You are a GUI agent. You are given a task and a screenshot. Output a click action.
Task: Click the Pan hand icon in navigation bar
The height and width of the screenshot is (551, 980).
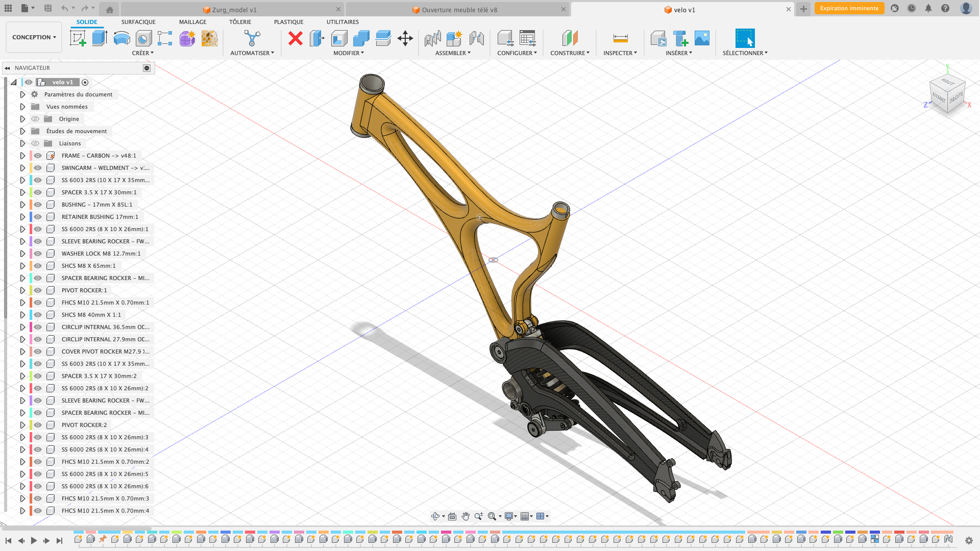(465, 516)
